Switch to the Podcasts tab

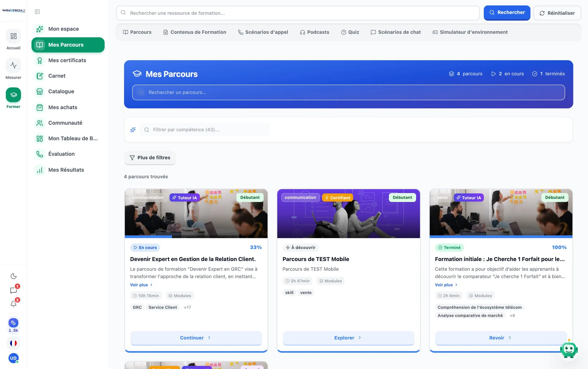315,32
